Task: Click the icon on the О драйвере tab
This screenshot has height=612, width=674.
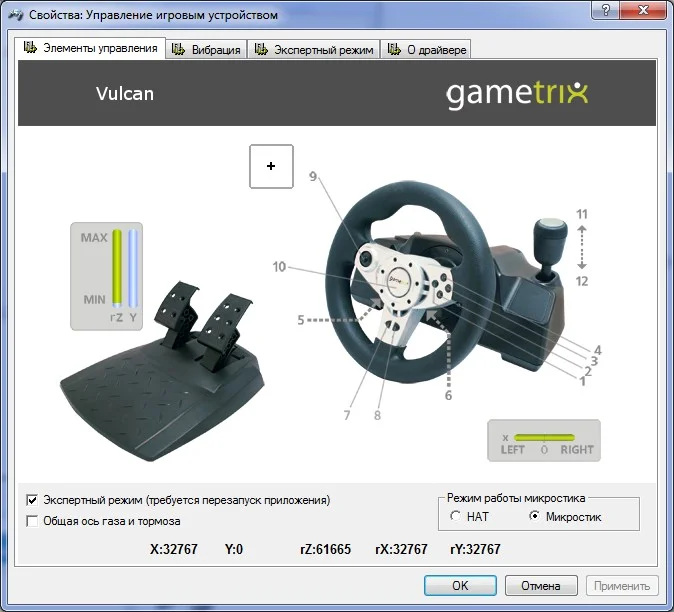Action: coord(394,49)
